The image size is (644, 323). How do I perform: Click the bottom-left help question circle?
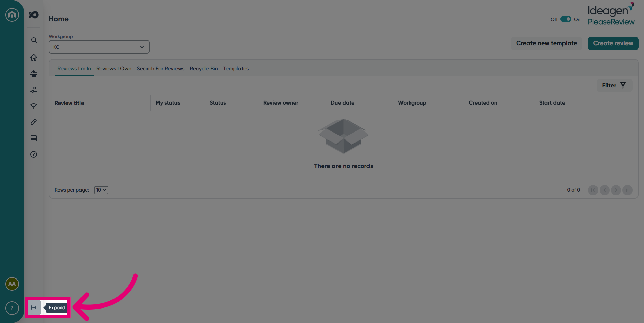click(x=12, y=308)
